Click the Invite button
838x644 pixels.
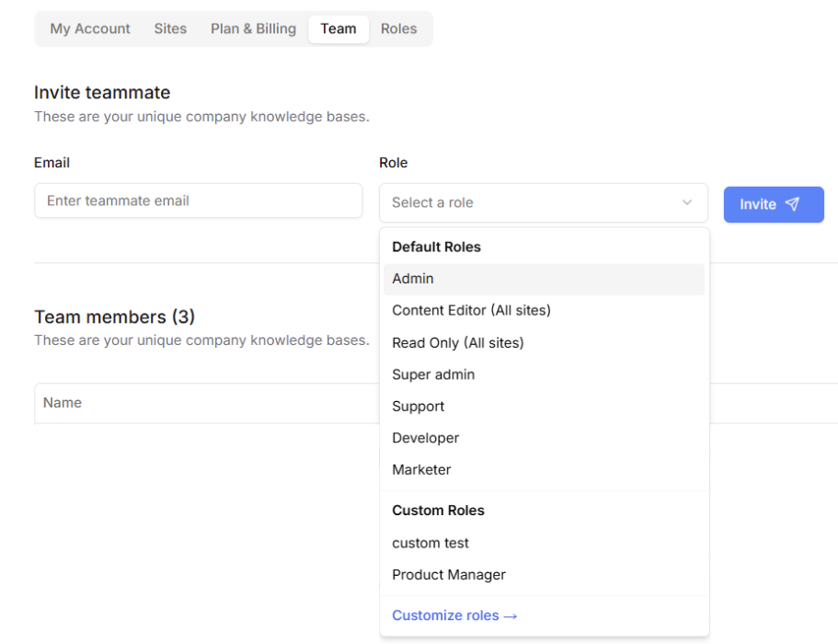pos(774,204)
